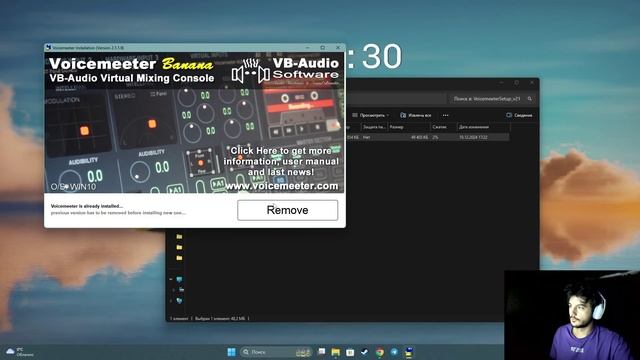Click Извлечь все in Explorer toolbar
This screenshot has height=360, width=640.
(x=416, y=116)
